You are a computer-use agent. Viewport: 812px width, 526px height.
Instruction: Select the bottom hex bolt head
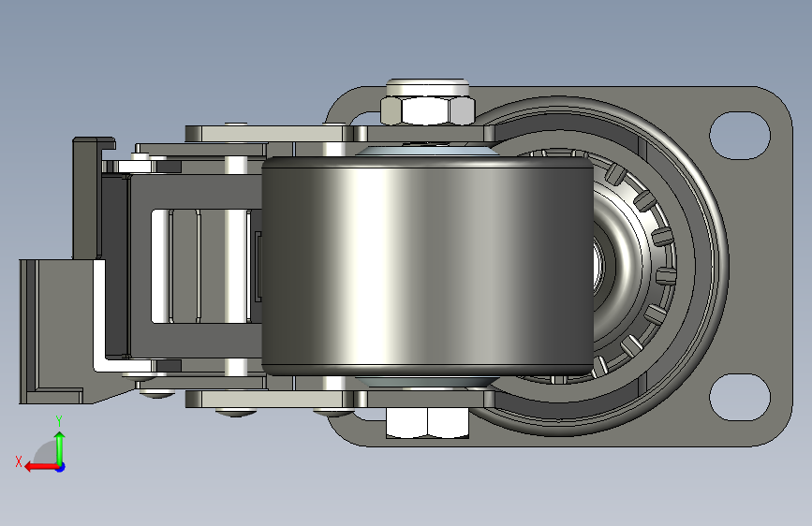[x=427, y=422]
